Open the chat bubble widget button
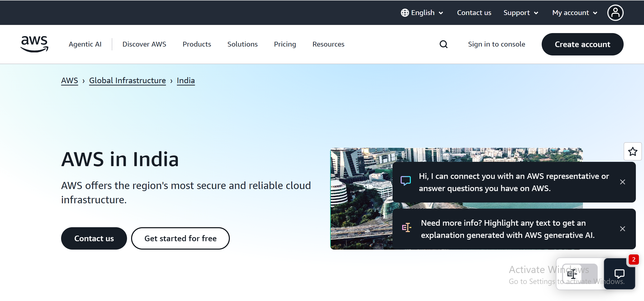644x301 pixels. point(619,274)
